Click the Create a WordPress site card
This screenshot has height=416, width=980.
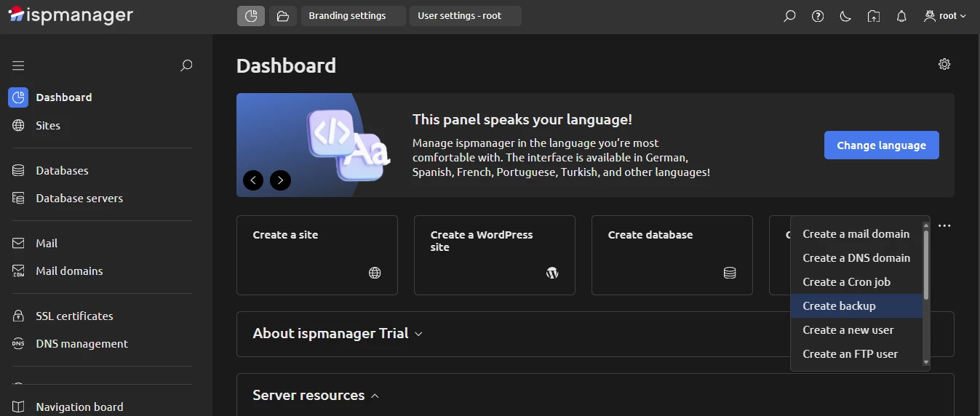pos(495,255)
